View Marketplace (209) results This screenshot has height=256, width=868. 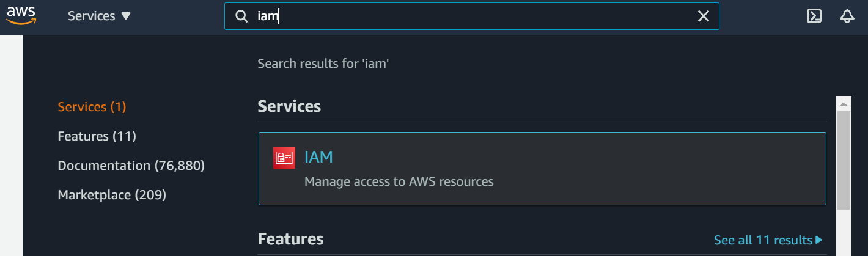click(112, 195)
